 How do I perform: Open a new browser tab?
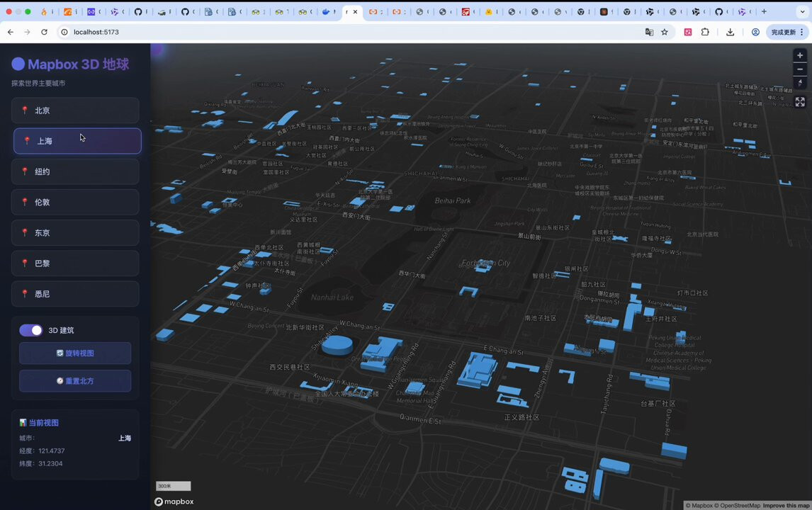tap(764, 11)
